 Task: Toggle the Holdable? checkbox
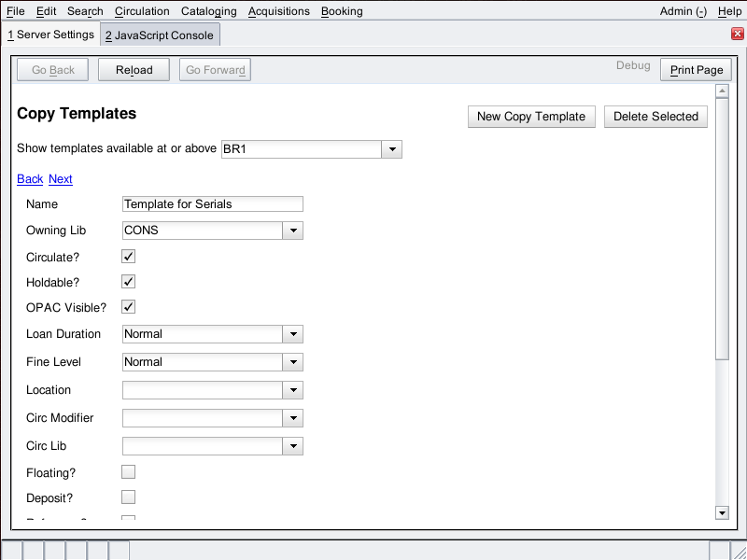(x=129, y=281)
